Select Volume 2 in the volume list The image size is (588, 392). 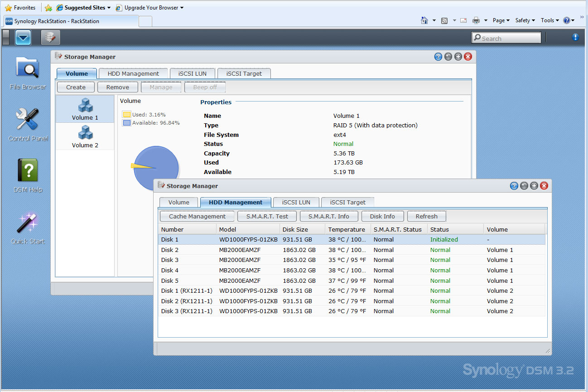pyautogui.click(x=85, y=136)
